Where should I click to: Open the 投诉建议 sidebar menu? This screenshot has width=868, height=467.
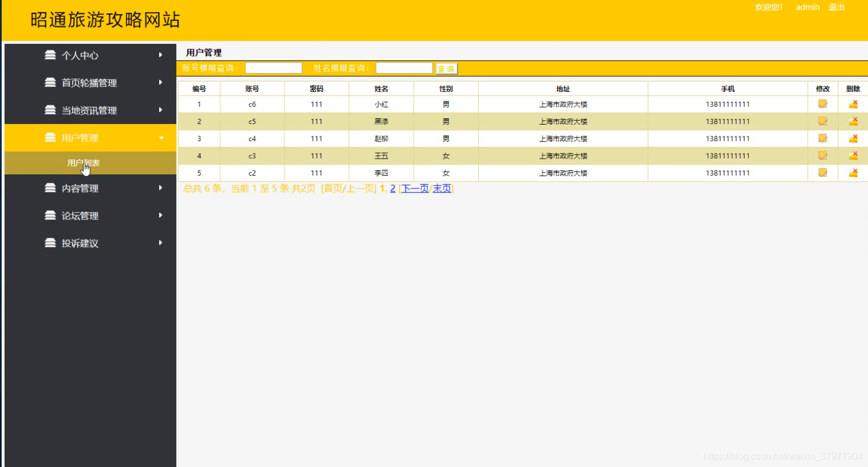[x=90, y=243]
